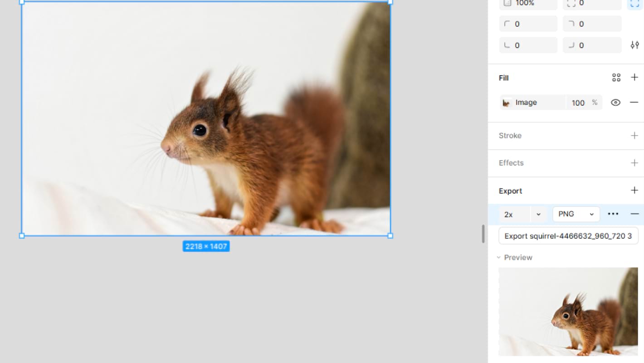
Task: Click the fill opacity 100 field
Action: pos(578,103)
